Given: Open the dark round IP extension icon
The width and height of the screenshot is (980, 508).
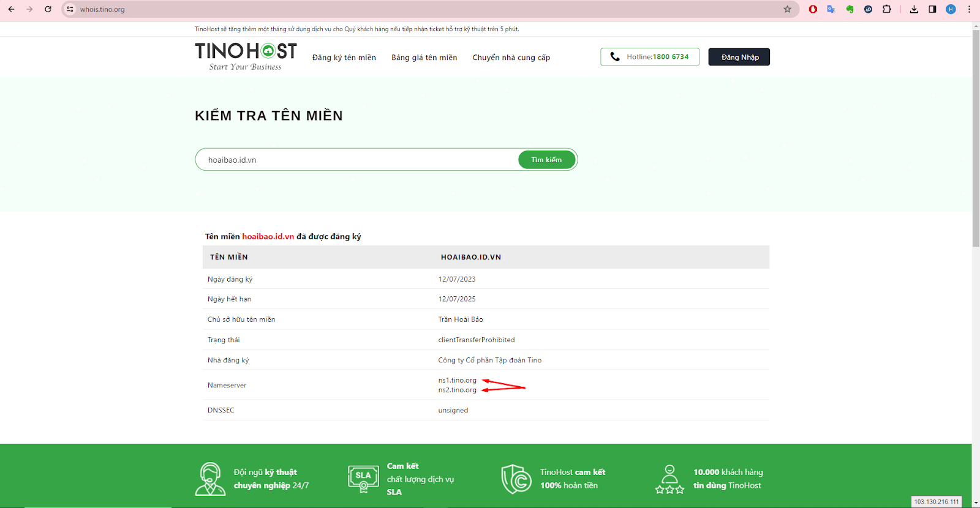Looking at the screenshot, I should tap(868, 9).
